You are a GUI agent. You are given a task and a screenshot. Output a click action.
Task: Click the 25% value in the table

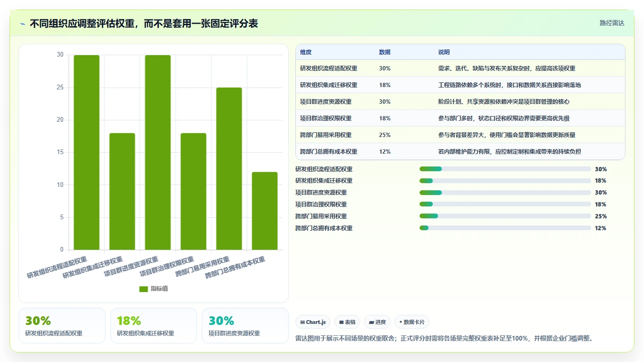pos(385,135)
